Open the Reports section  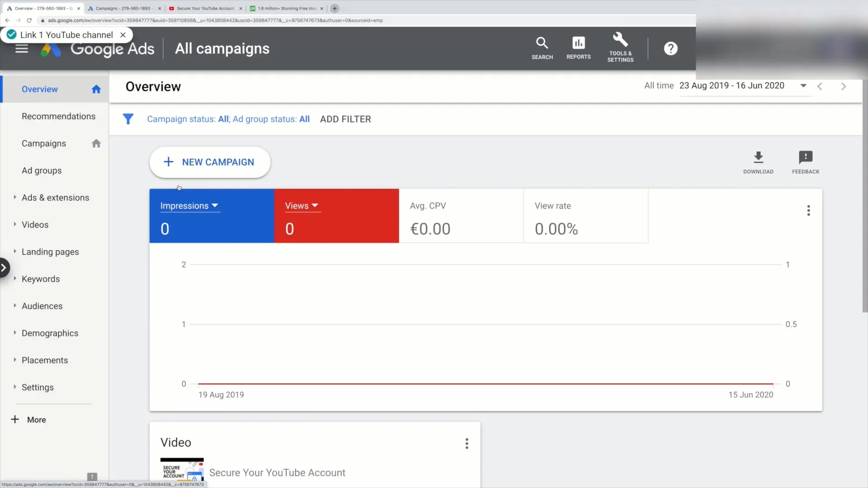[578, 47]
